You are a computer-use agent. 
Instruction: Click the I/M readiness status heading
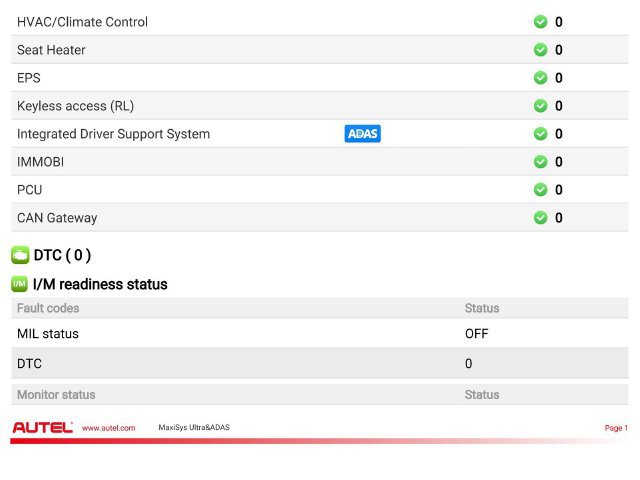click(100, 284)
